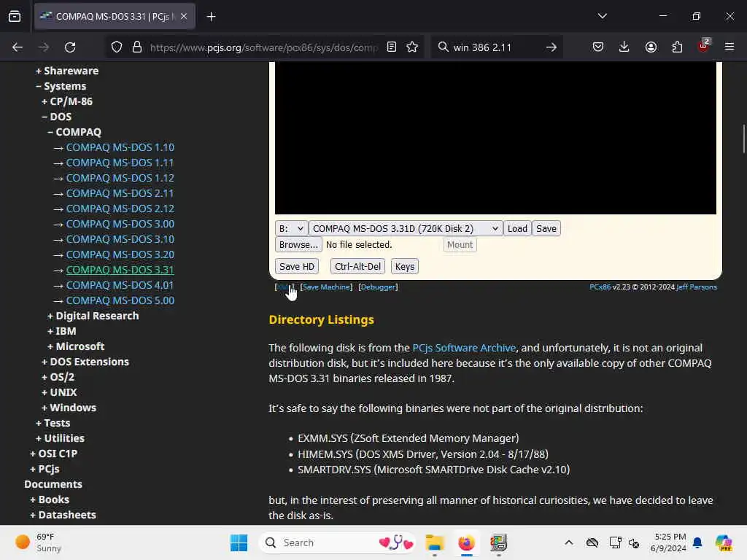This screenshot has width=747, height=560.
Task: Expand the Windows tree node
Action: pos(69,408)
